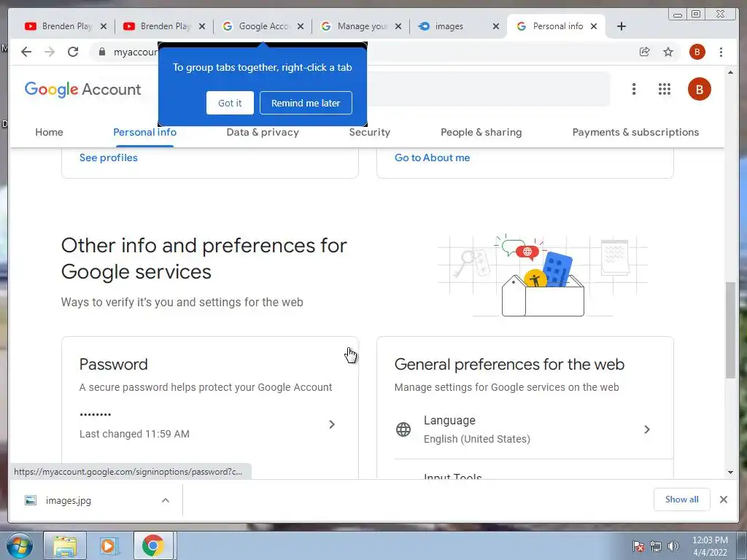Open the Action Center flag tray icon

click(638, 546)
